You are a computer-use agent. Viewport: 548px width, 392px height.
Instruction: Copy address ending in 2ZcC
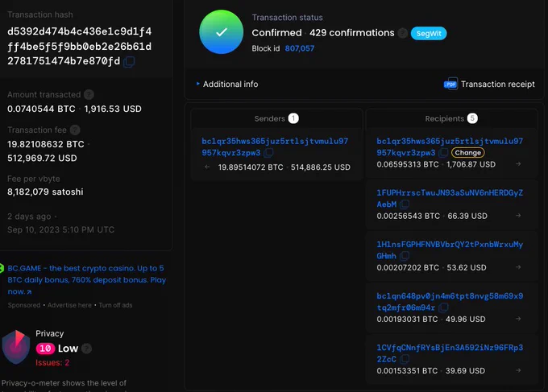coord(405,359)
